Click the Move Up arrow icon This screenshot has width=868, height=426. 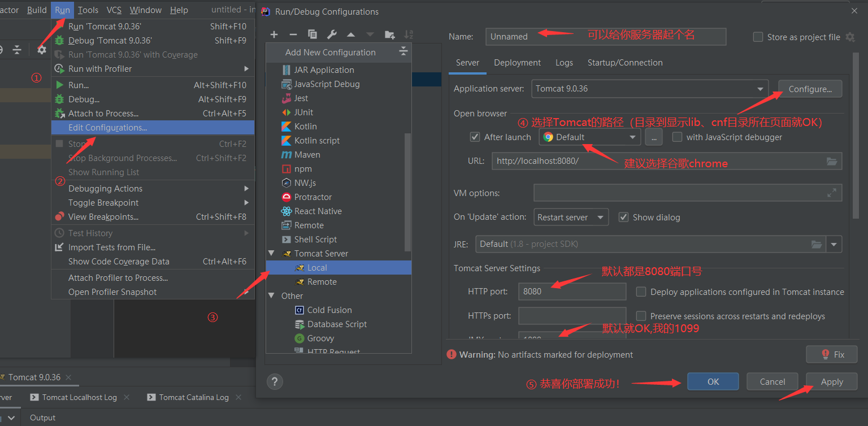click(351, 34)
